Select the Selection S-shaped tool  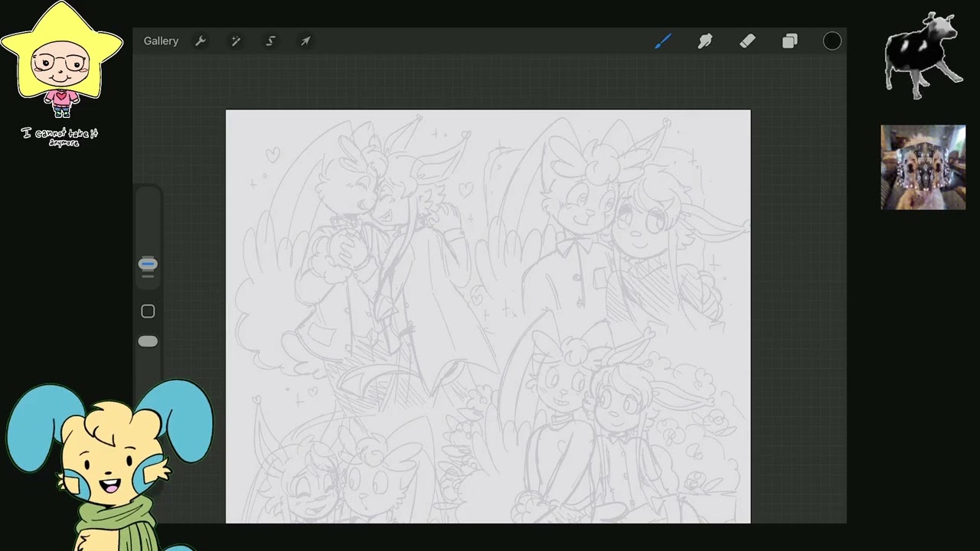pyautogui.click(x=270, y=41)
